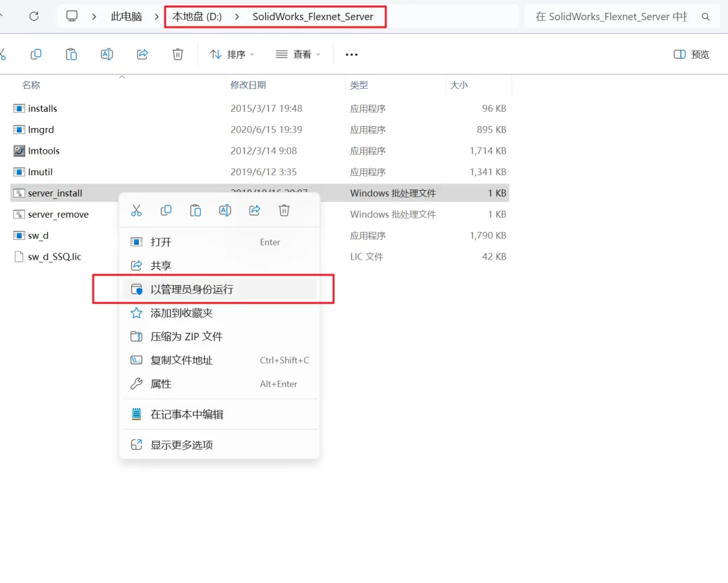Choose 打开 from the context menu
This screenshot has width=728, height=583.
coord(219,242)
